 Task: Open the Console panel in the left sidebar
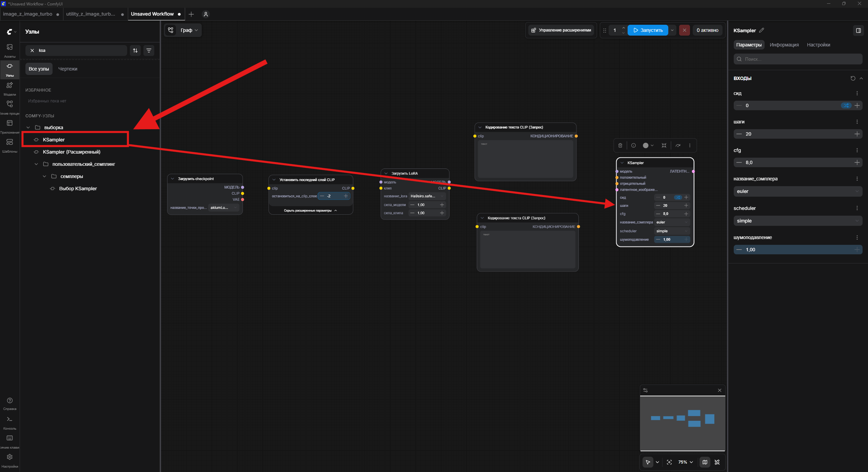pyautogui.click(x=10, y=422)
